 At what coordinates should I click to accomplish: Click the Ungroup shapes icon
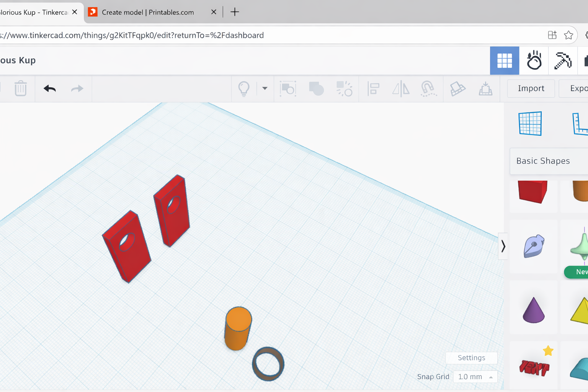point(344,88)
